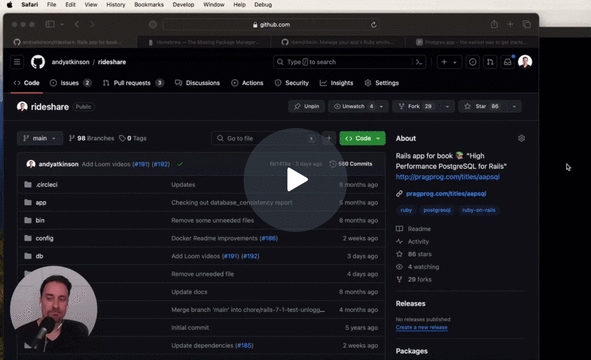Click Create a new release
Viewport: 591px width, 360px height.
pyautogui.click(x=421, y=327)
